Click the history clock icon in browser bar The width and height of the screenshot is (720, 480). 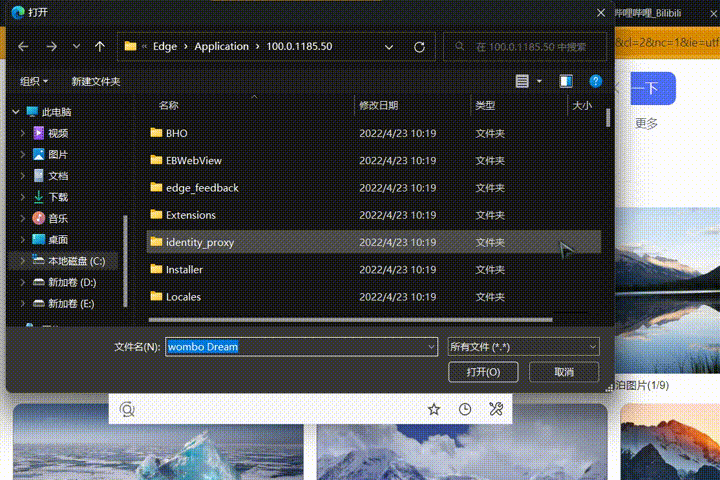(465, 409)
